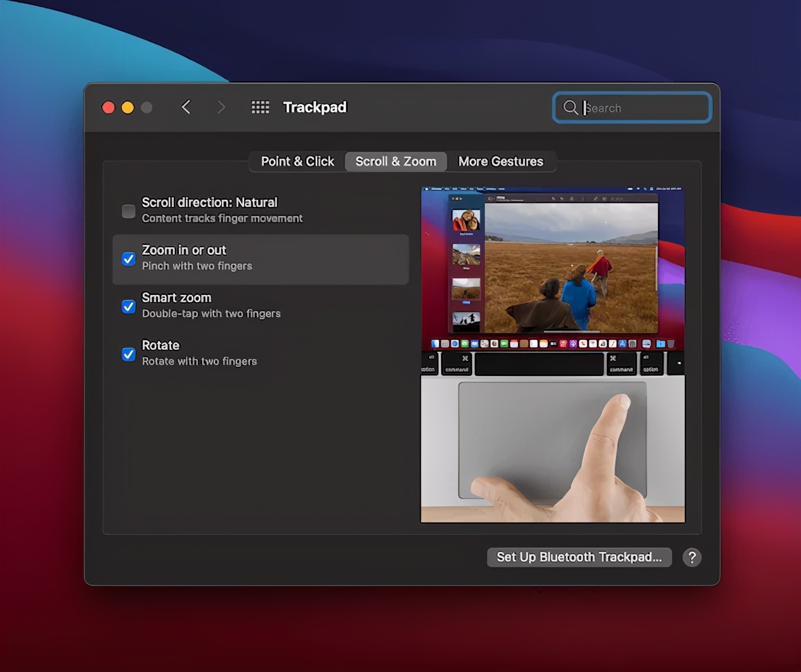This screenshot has width=801, height=672.
Task: Click "Double-tap with two fingers" description
Action: (x=211, y=313)
